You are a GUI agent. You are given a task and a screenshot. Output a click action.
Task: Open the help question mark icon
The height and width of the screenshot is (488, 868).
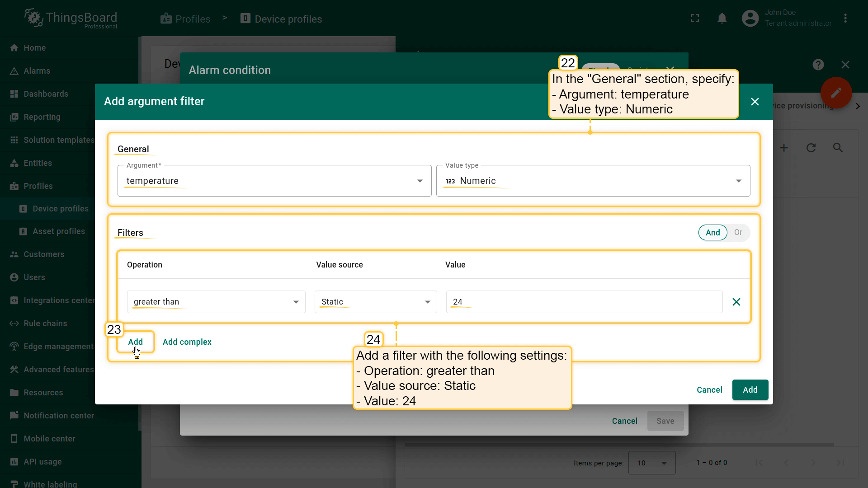click(x=818, y=65)
